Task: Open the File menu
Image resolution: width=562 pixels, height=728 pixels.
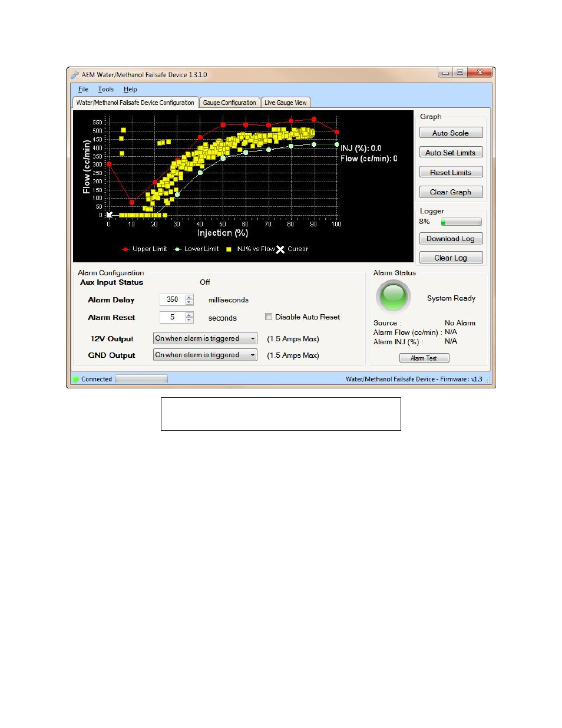Action: 83,90
